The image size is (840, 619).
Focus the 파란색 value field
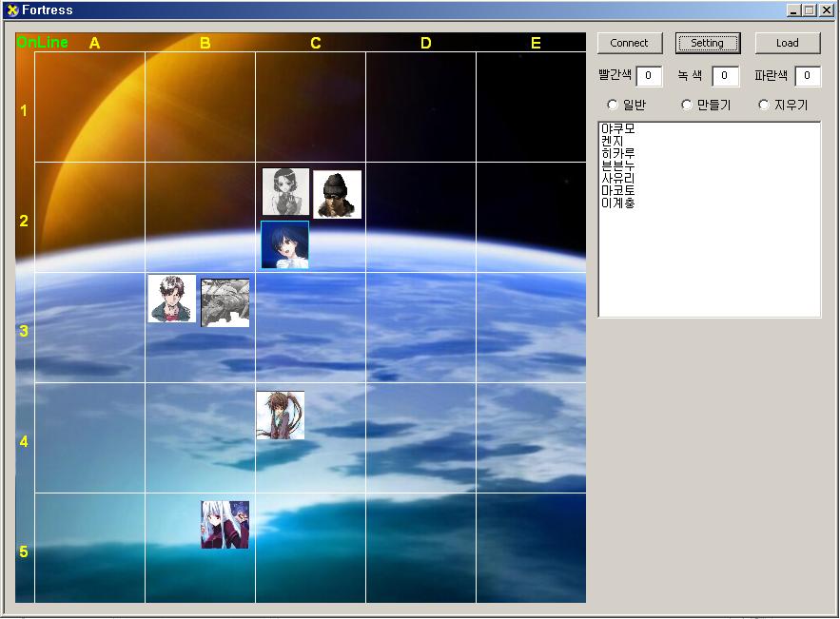click(x=808, y=75)
